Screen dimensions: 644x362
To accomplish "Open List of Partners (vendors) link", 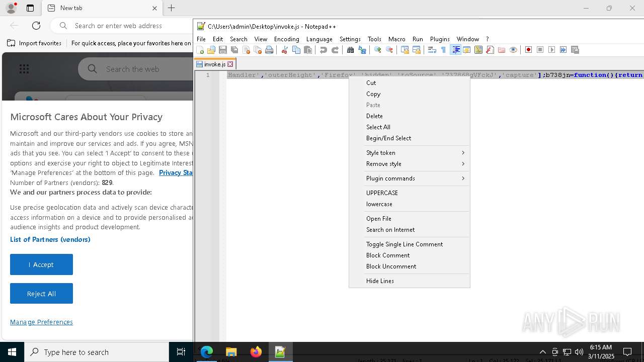I will (50, 239).
